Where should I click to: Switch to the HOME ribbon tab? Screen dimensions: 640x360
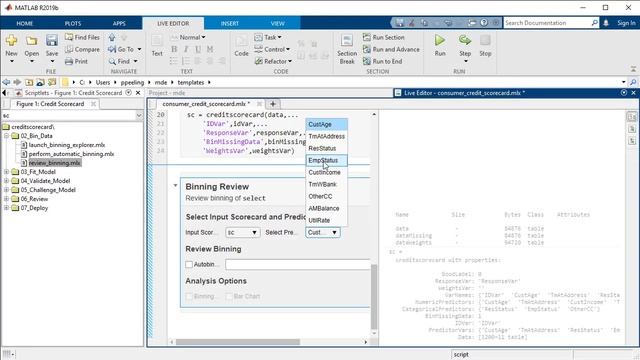coord(24,23)
